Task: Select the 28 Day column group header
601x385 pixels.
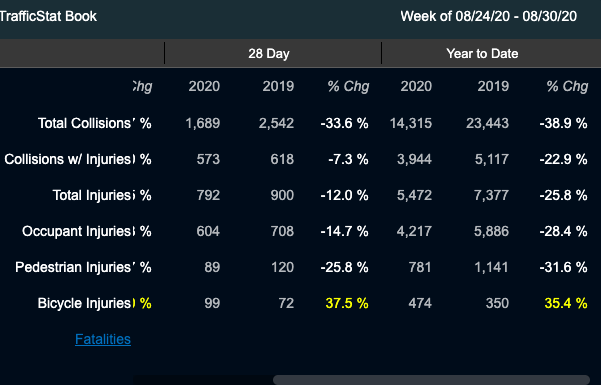Action: point(269,53)
